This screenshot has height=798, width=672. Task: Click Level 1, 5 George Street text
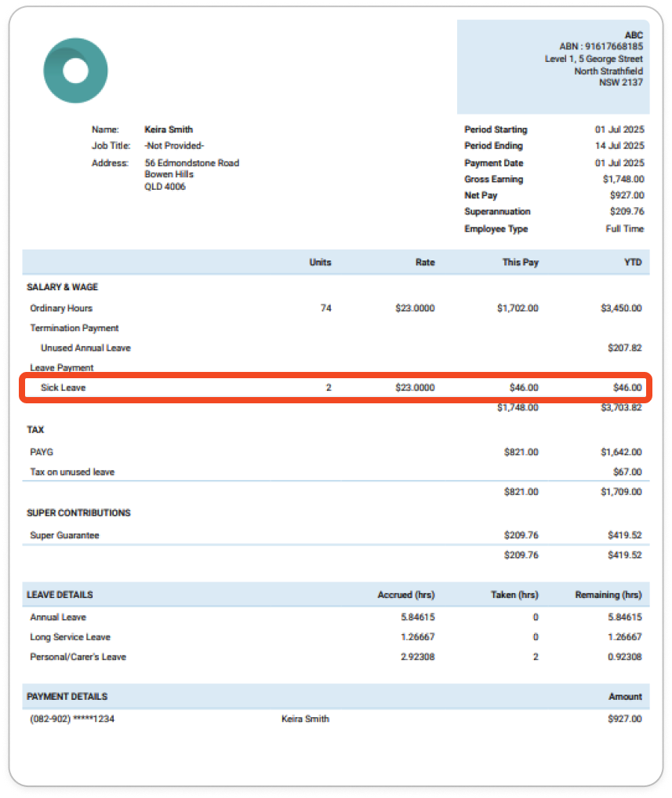click(594, 59)
